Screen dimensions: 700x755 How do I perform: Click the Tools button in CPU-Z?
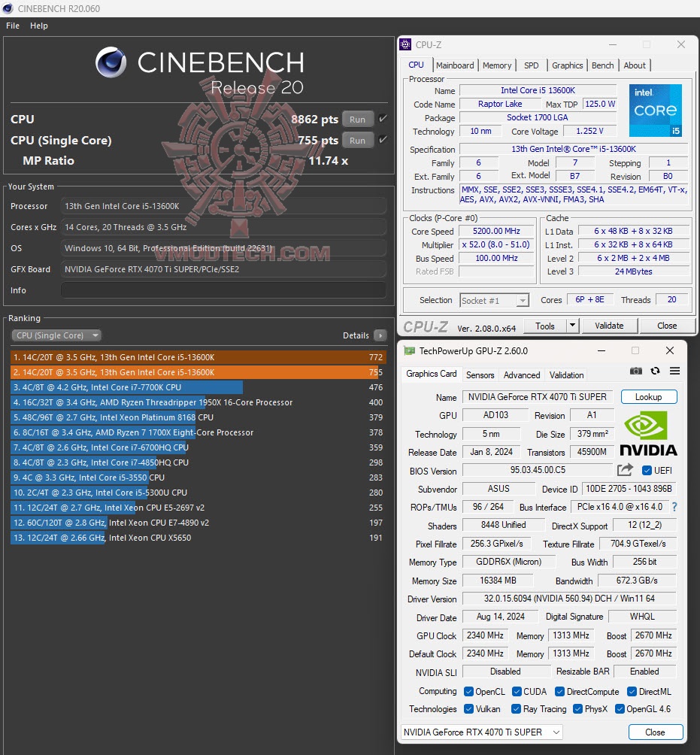pos(545,326)
